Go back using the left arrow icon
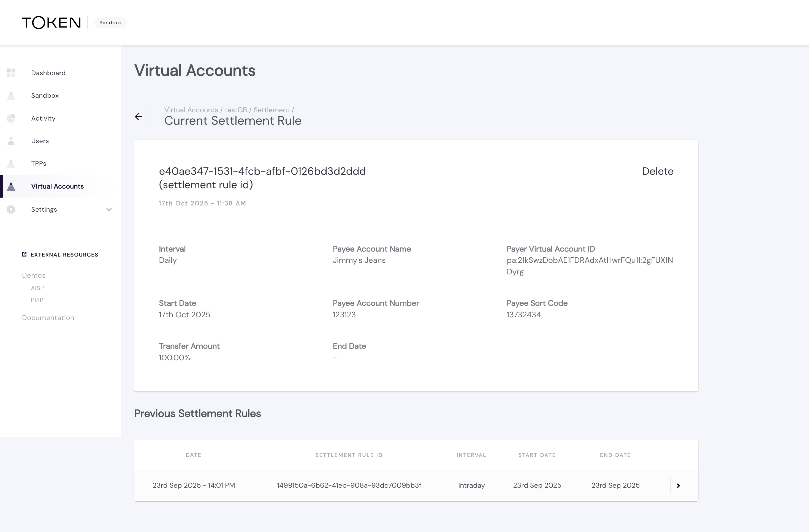This screenshot has height=532, width=809. coord(138,117)
